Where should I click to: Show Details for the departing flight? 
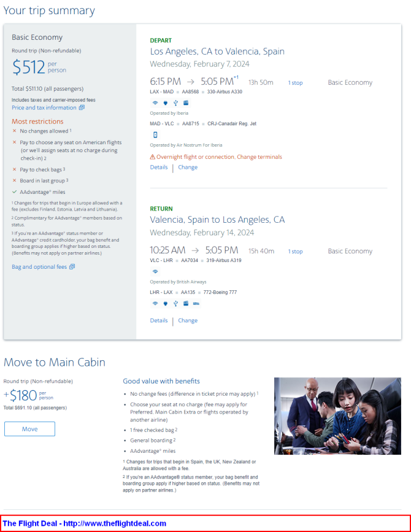tap(159, 167)
